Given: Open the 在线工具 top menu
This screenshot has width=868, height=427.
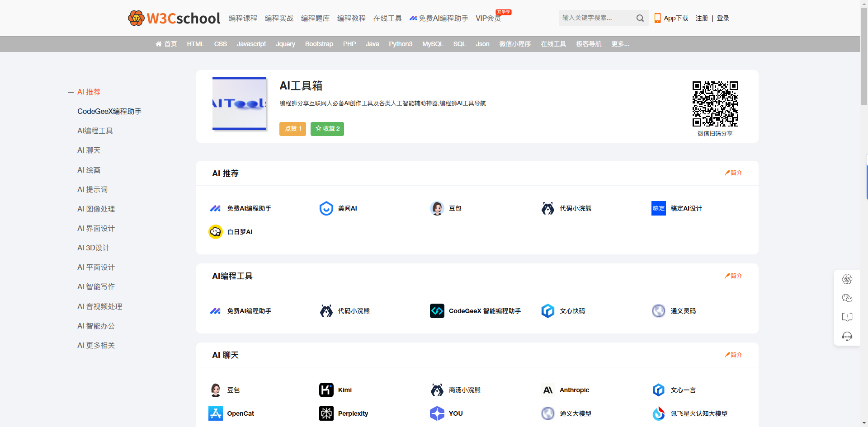Looking at the screenshot, I should 387,18.
